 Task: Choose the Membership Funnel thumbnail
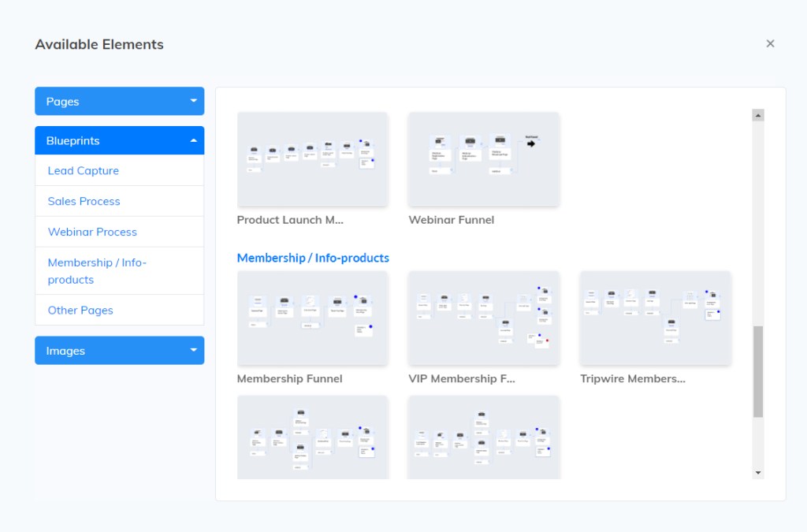313,318
